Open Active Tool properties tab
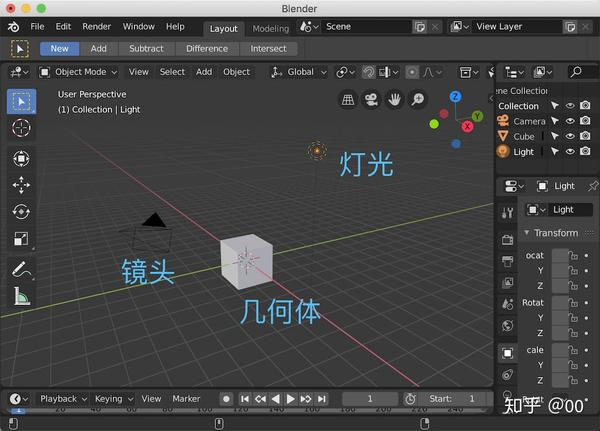This screenshot has height=431, width=600. click(x=507, y=212)
